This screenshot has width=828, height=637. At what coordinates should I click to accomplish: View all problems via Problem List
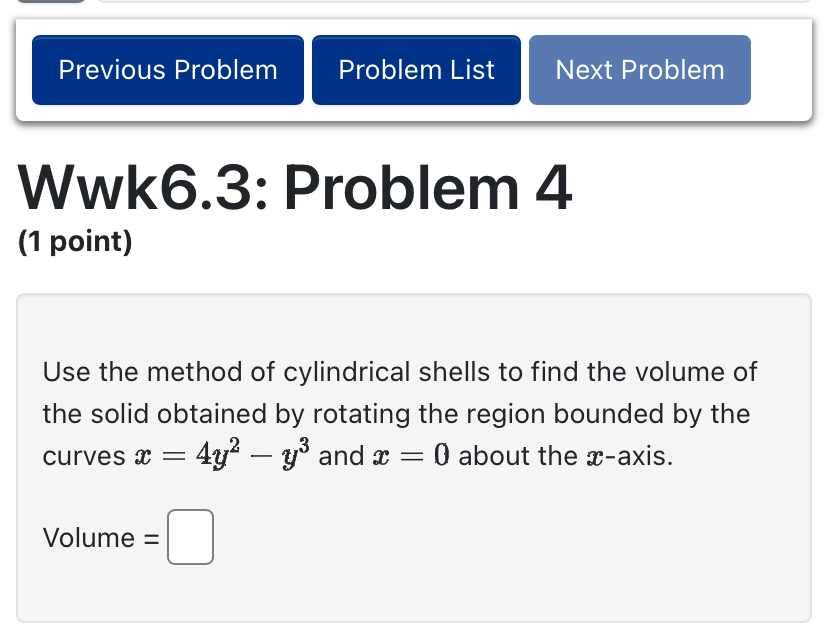pyautogui.click(x=416, y=69)
